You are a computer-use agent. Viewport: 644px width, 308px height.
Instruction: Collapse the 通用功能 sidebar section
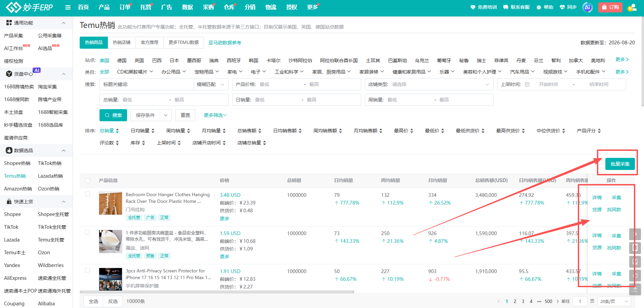click(64, 23)
